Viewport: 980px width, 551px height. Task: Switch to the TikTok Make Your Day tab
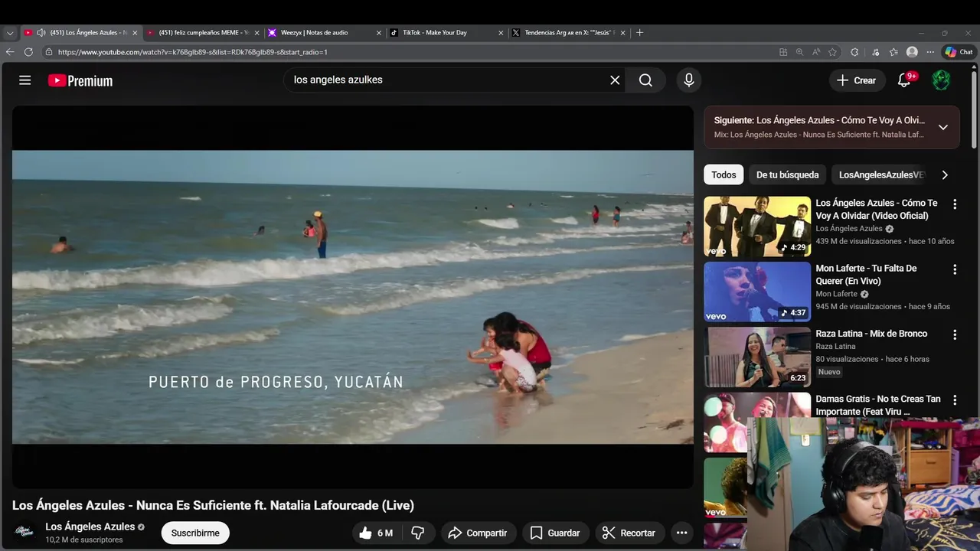(446, 33)
